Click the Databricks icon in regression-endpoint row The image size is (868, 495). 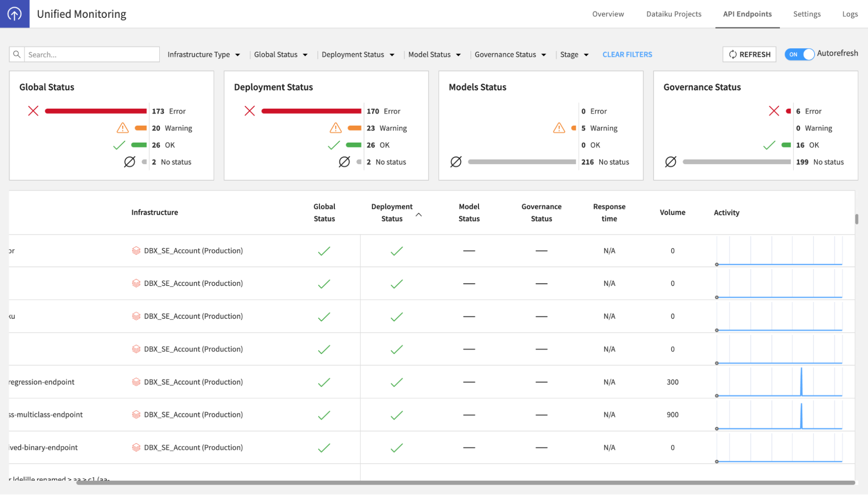(136, 382)
